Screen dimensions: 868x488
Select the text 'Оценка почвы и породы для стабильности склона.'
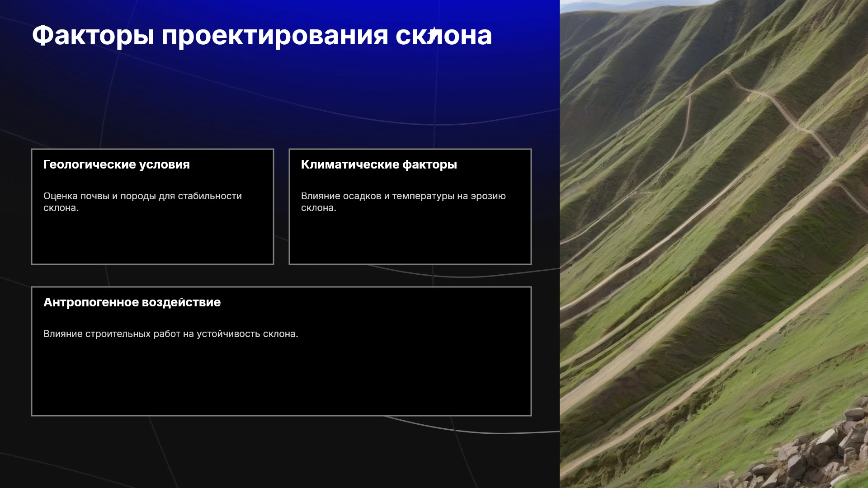click(x=142, y=202)
